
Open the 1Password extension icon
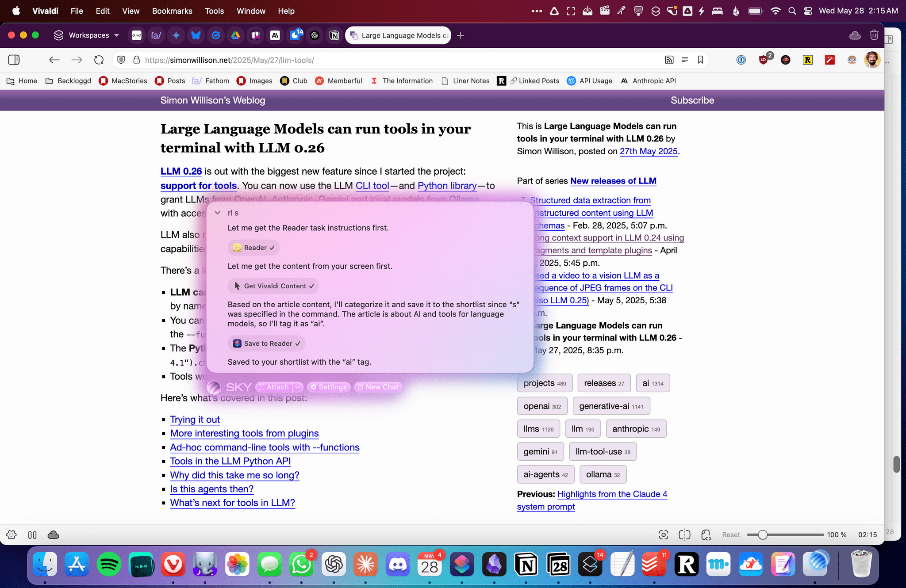(x=741, y=60)
